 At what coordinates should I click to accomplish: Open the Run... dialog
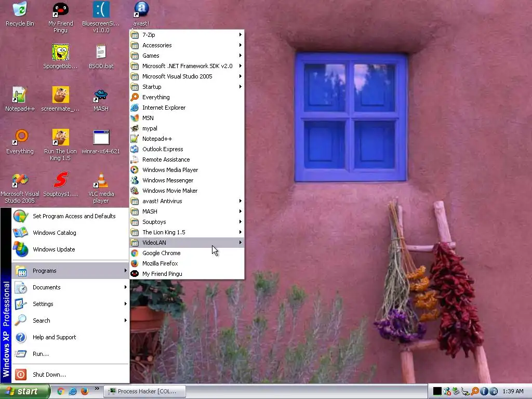tap(70, 354)
